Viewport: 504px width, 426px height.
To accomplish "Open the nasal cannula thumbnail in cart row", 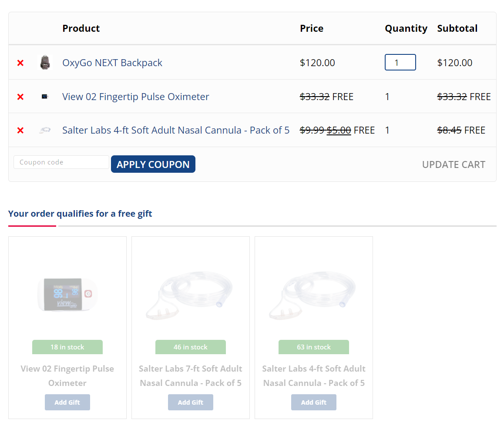I will click(45, 130).
